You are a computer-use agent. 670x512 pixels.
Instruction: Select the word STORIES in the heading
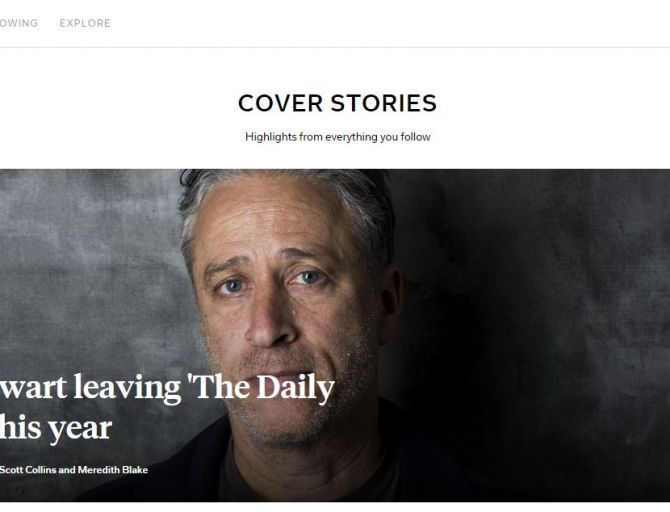(x=384, y=103)
